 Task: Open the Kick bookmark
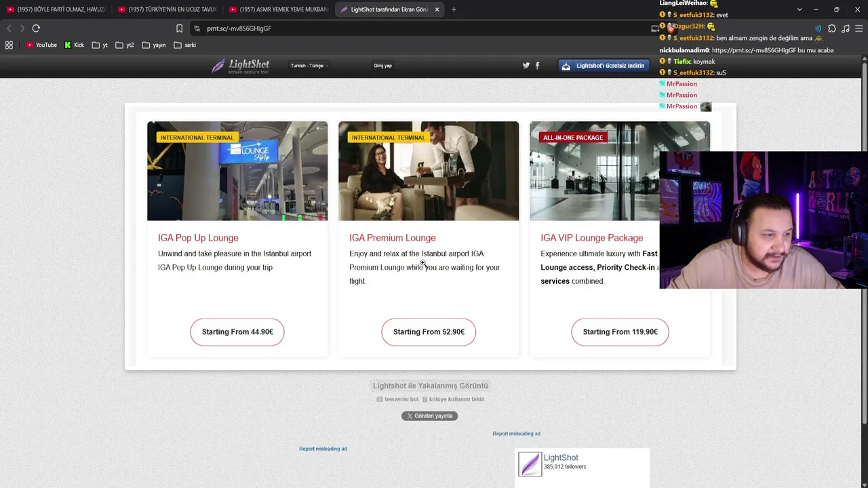pos(75,45)
